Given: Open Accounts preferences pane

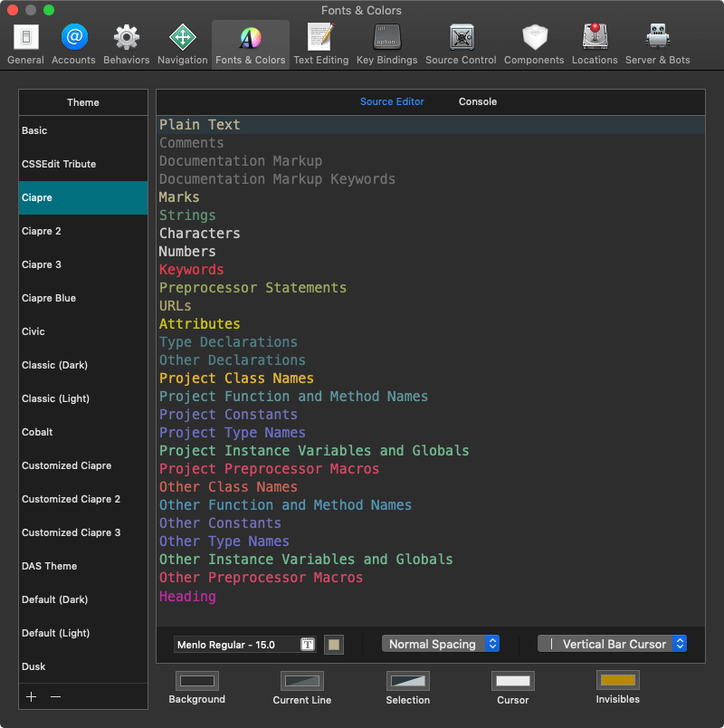Looking at the screenshot, I should point(73,45).
